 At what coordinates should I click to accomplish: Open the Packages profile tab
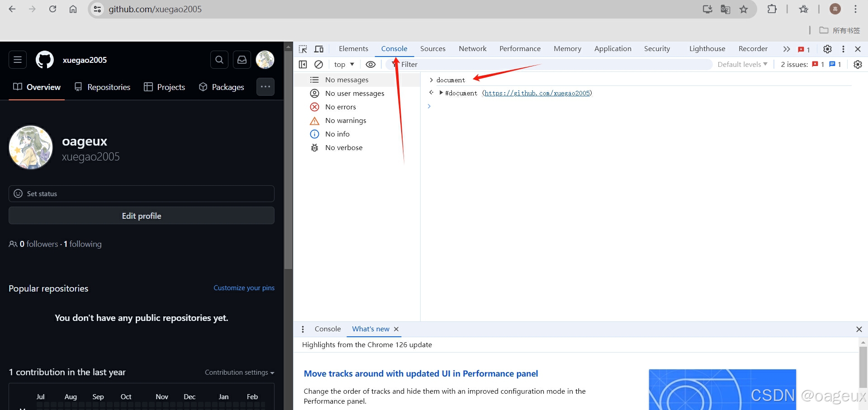222,87
